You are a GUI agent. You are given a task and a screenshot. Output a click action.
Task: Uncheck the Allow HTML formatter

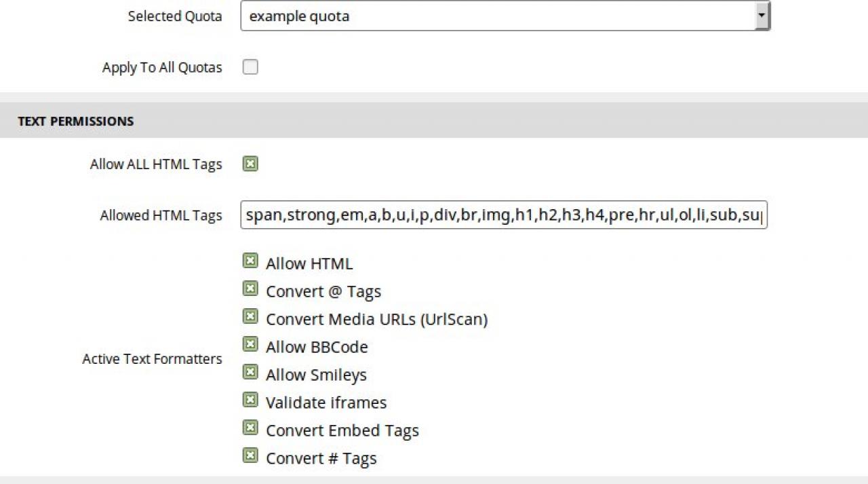[x=250, y=261]
